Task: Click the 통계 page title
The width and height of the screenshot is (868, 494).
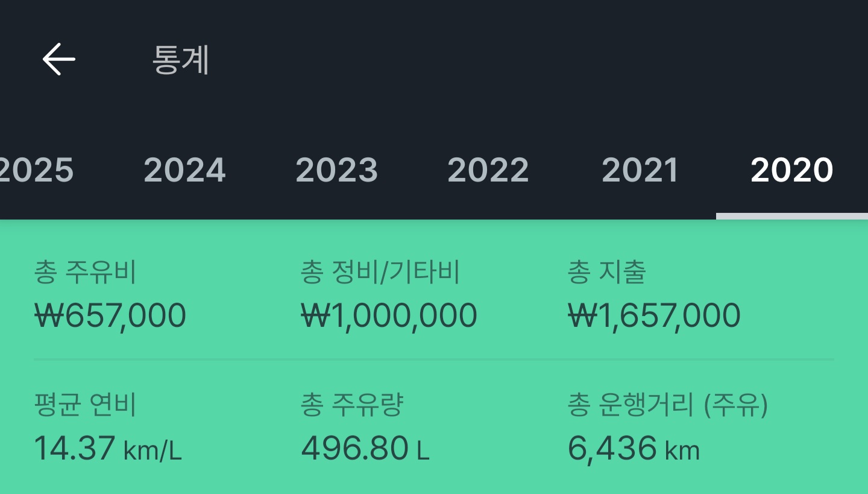Action: pyautogui.click(x=181, y=60)
